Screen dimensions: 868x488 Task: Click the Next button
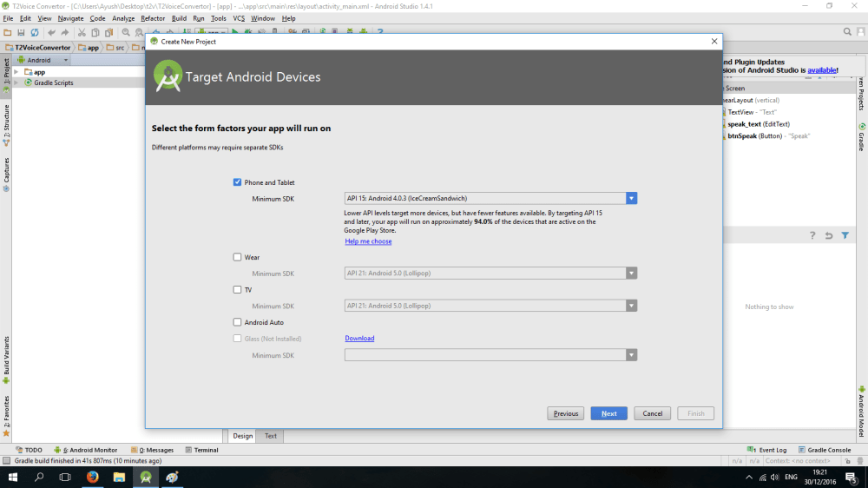tap(608, 413)
